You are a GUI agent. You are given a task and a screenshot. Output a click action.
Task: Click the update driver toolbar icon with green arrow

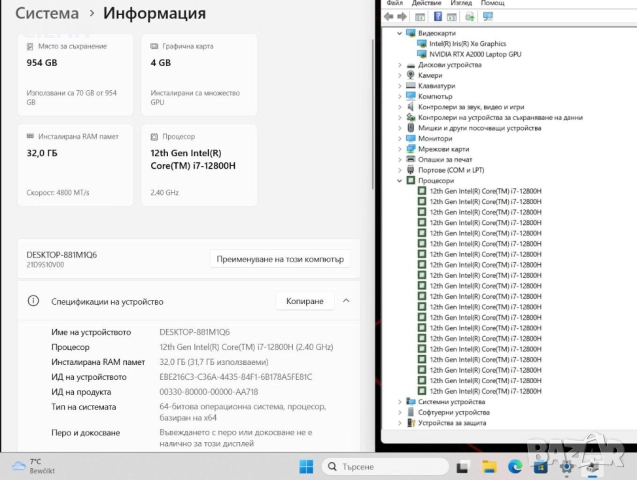[470, 17]
